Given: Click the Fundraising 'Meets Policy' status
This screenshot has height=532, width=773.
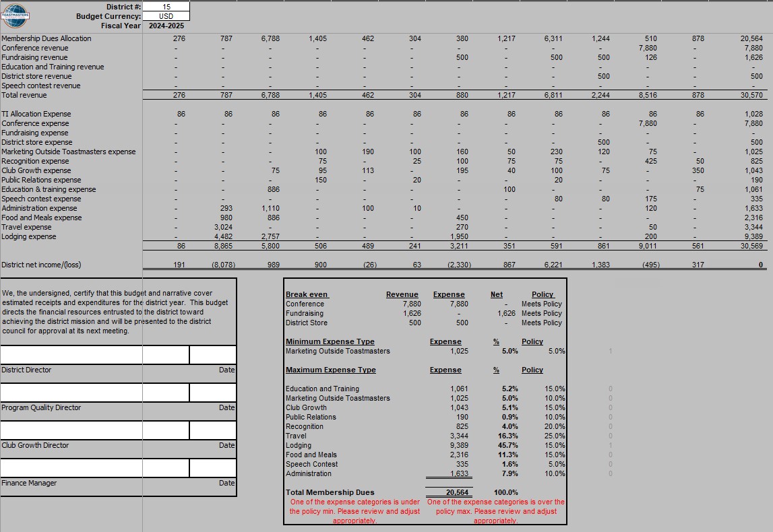Looking at the screenshot, I should (541, 313).
